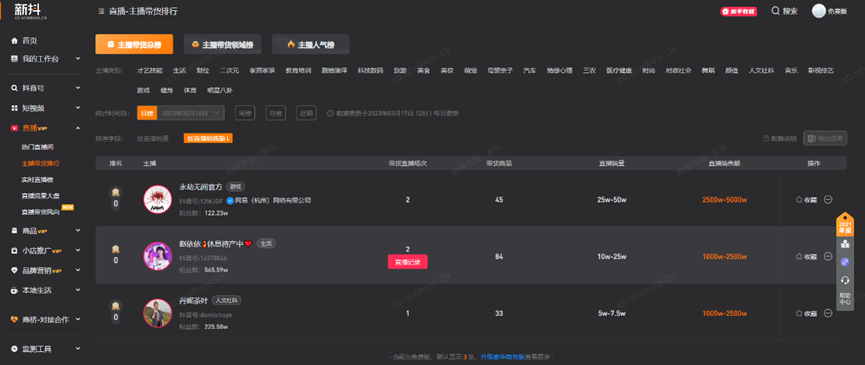Click the purple round icon on right floating widget
865x365 pixels.
click(845, 262)
